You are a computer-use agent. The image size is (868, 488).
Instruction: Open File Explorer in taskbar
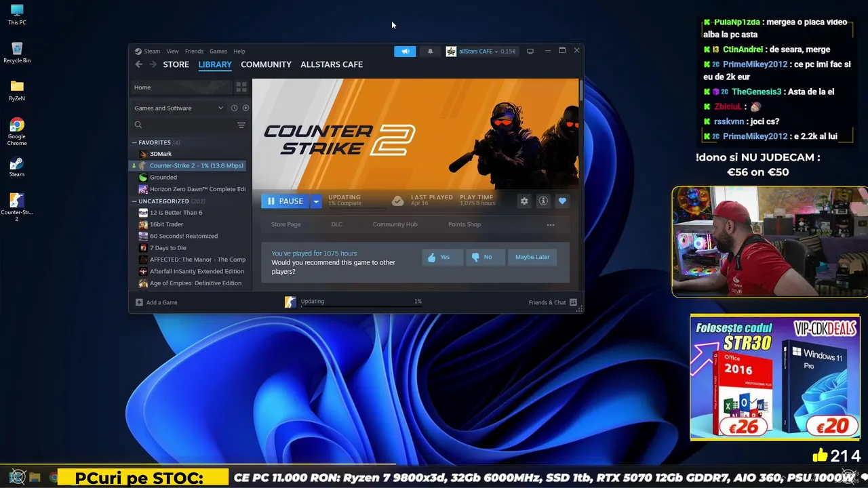click(35, 477)
